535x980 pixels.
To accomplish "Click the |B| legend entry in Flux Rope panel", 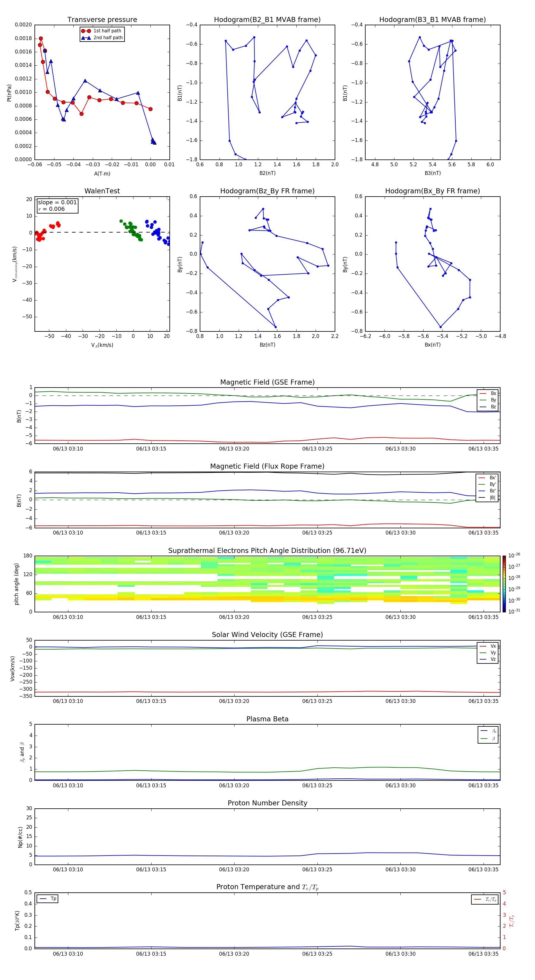I will 487,498.
